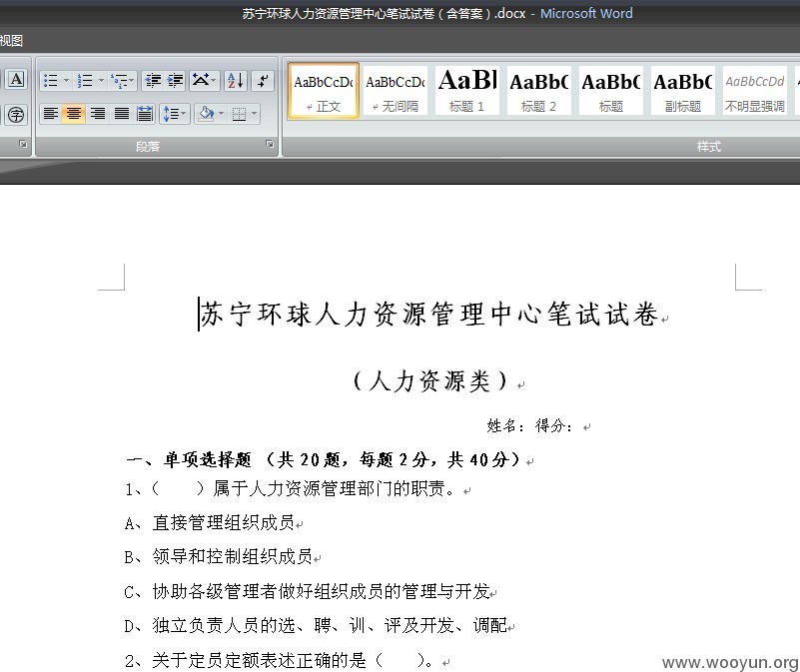Apply the 无间隔 style
Viewport: 800px width, 672px height.
[396, 91]
